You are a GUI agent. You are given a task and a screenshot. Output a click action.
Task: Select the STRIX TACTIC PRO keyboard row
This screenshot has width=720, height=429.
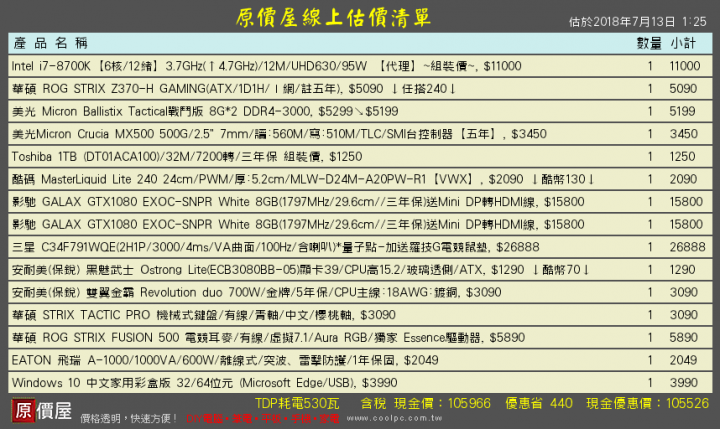pos(360,315)
